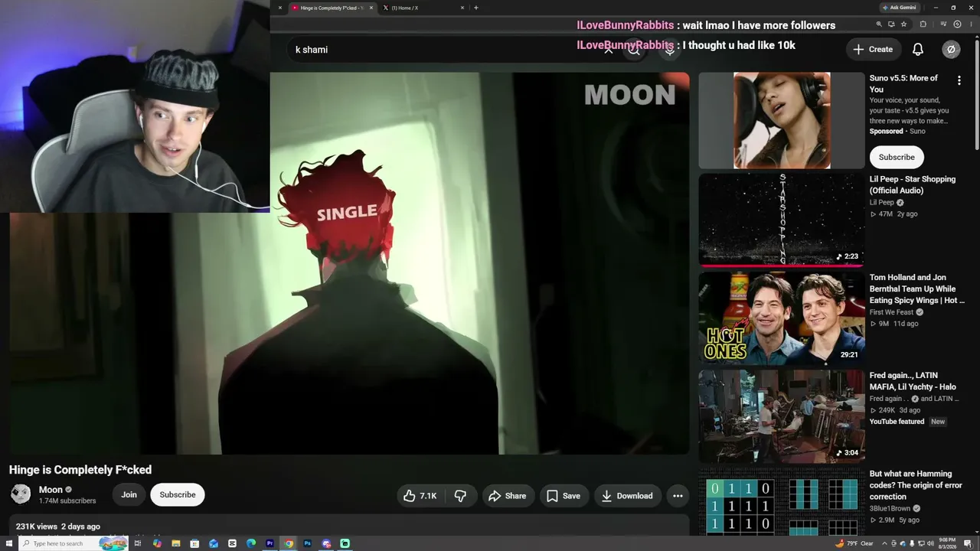Screen dimensions: 980x551
Task: Play Lil Peep Star Shopping thumbnail
Action: (x=782, y=220)
